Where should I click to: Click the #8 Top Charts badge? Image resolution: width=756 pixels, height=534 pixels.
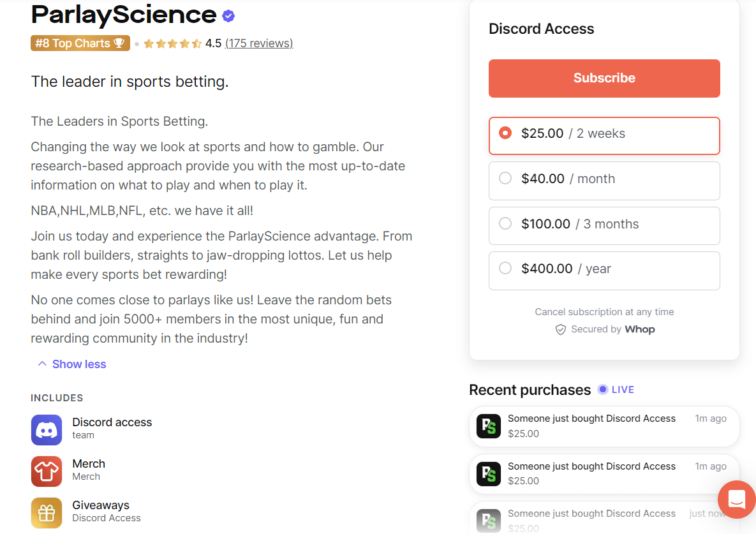tap(80, 43)
